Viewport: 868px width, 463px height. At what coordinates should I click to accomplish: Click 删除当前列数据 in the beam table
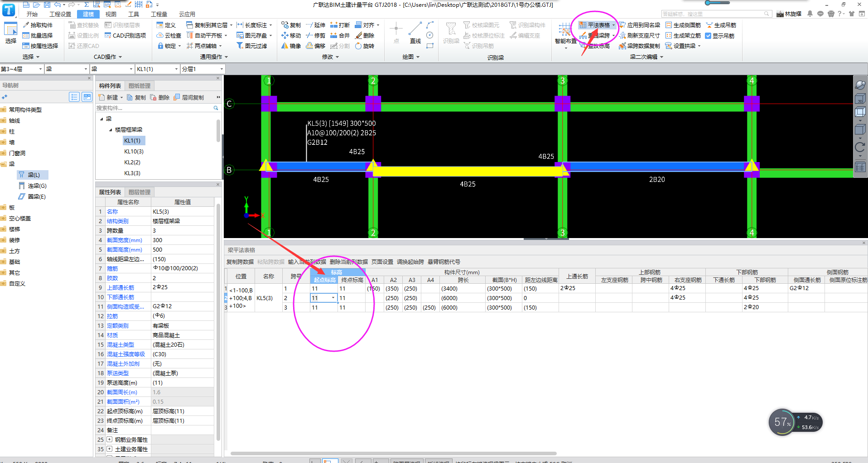(x=349, y=262)
